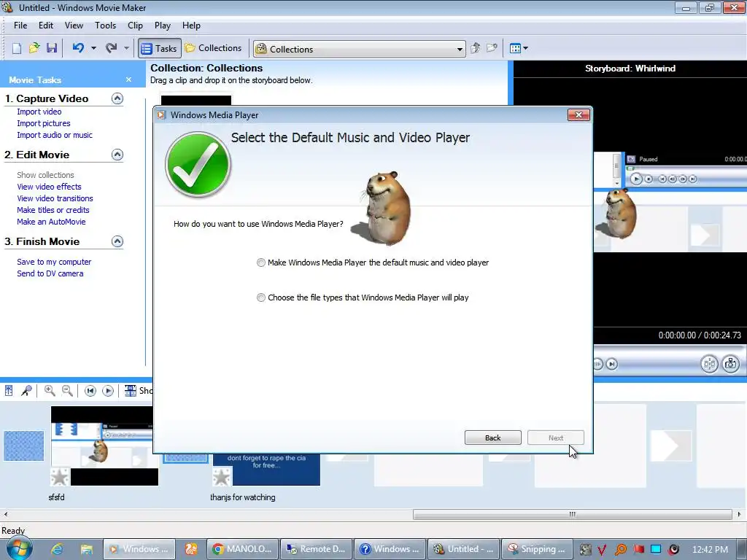Click first transition cell in storyboard

point(24,446)
